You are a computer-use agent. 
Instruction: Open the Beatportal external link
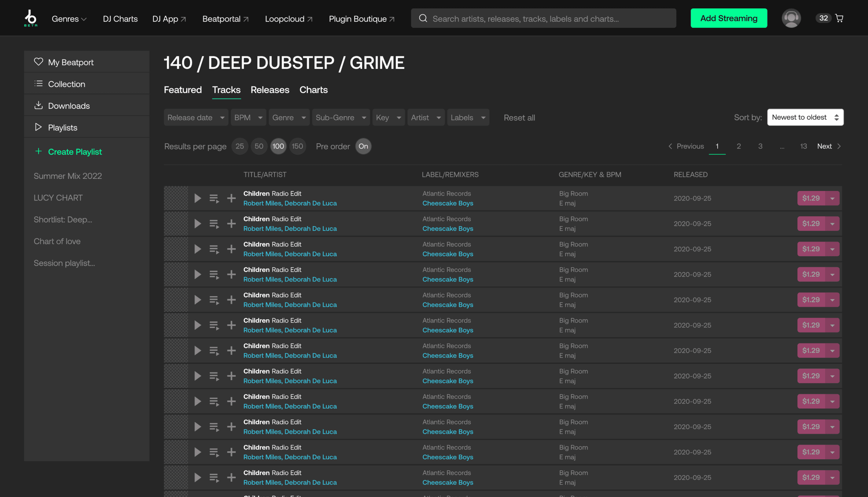click(x=225, y=19)
